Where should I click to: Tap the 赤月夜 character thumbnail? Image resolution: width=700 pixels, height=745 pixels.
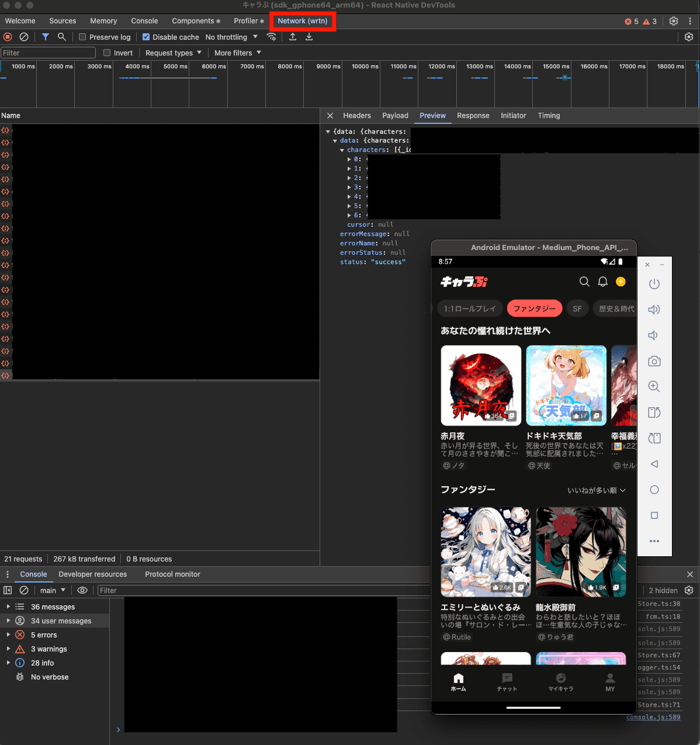point(481,385)
